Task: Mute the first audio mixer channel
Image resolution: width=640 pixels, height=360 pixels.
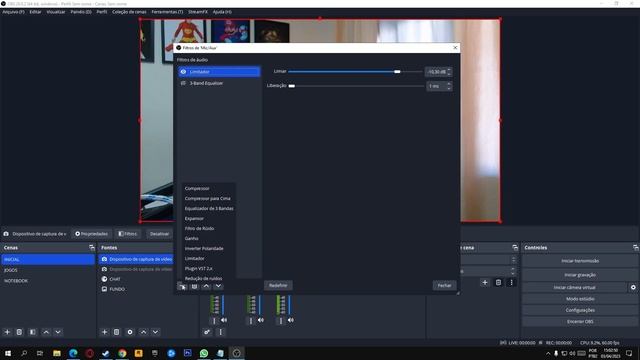Action: pos(224,320)
